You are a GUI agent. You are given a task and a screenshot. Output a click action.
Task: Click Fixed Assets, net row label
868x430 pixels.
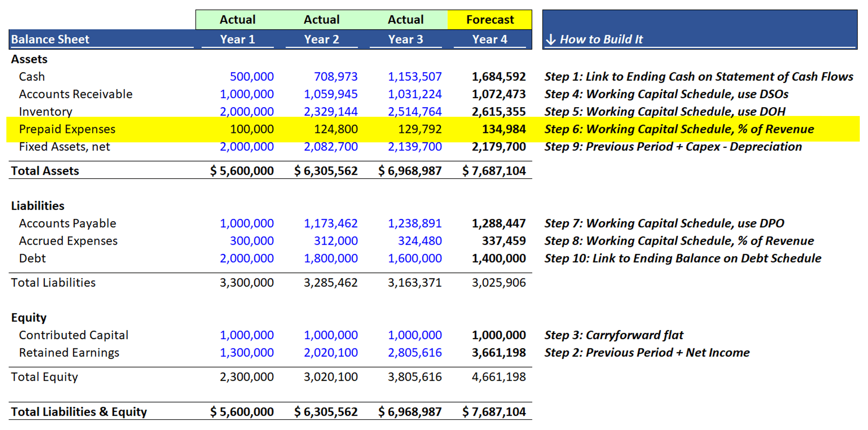tap(64, 147)
